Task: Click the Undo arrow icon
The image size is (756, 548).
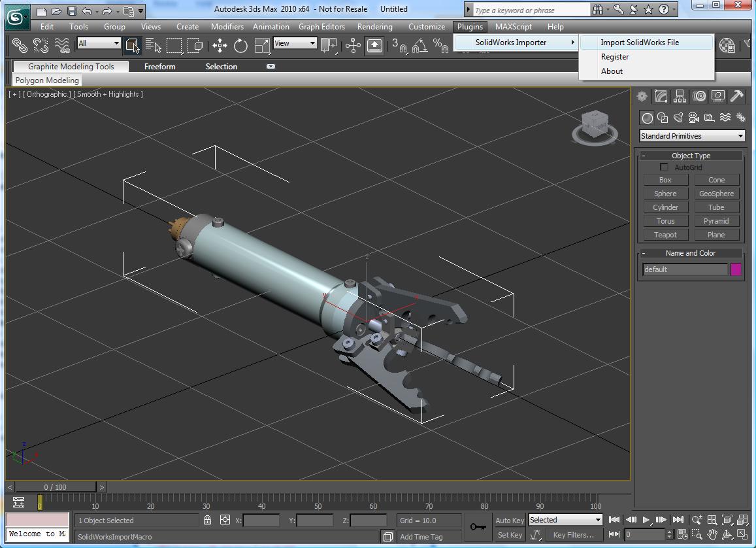Action: click(87, 10)
